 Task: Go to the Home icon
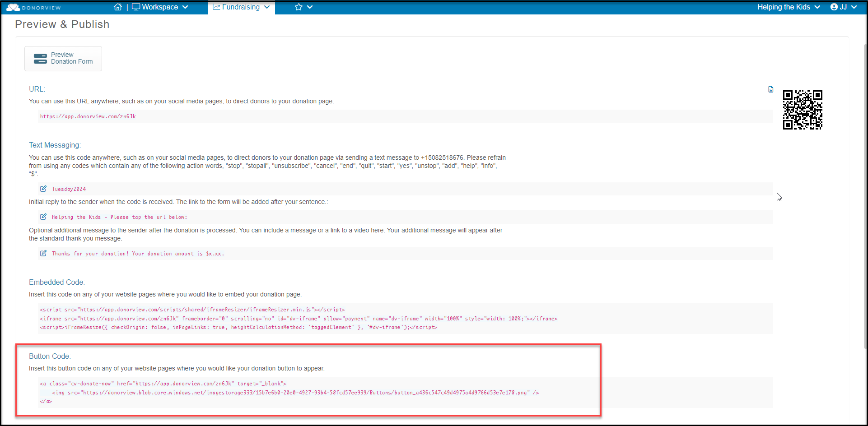pos(118,7)
